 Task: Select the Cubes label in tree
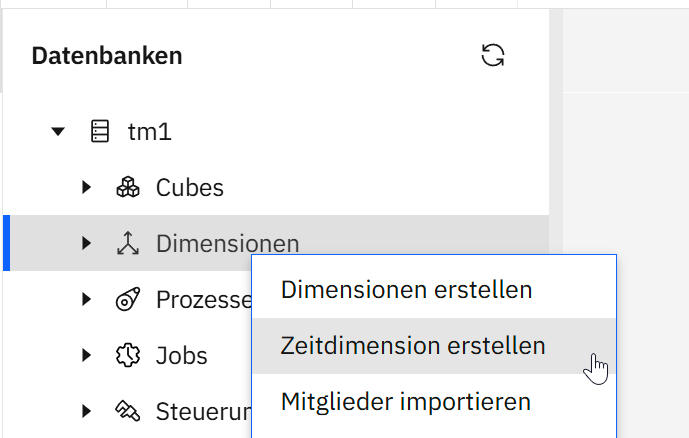click(x=190, y=188)
